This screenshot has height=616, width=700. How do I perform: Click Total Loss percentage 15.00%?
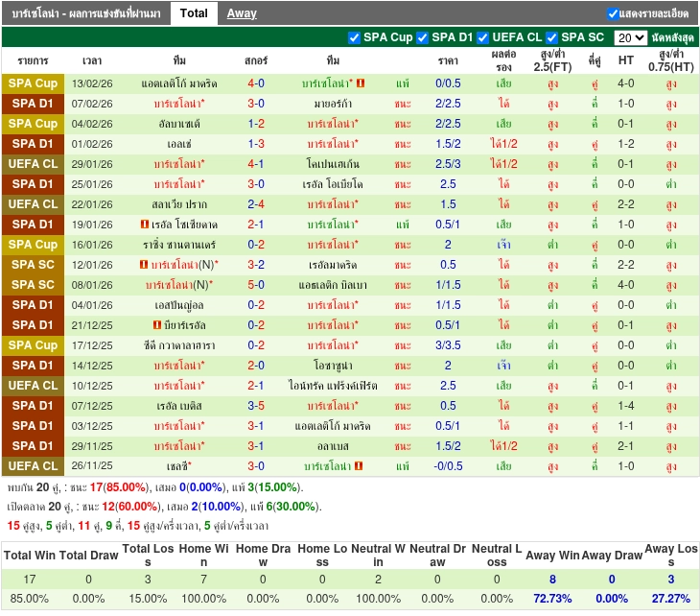click(148, 599)
